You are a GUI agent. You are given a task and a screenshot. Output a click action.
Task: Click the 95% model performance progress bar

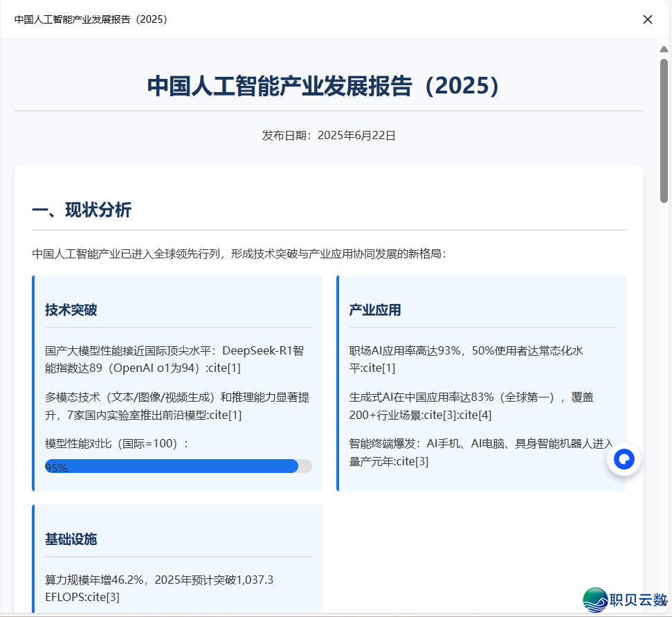tap(179, 466)
